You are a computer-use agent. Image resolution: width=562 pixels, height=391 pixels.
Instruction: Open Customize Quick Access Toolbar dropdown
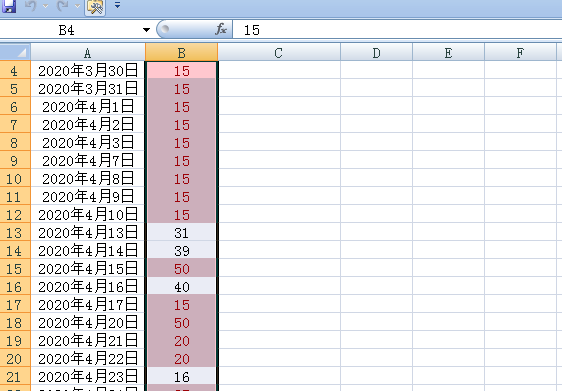pos(117,5)
